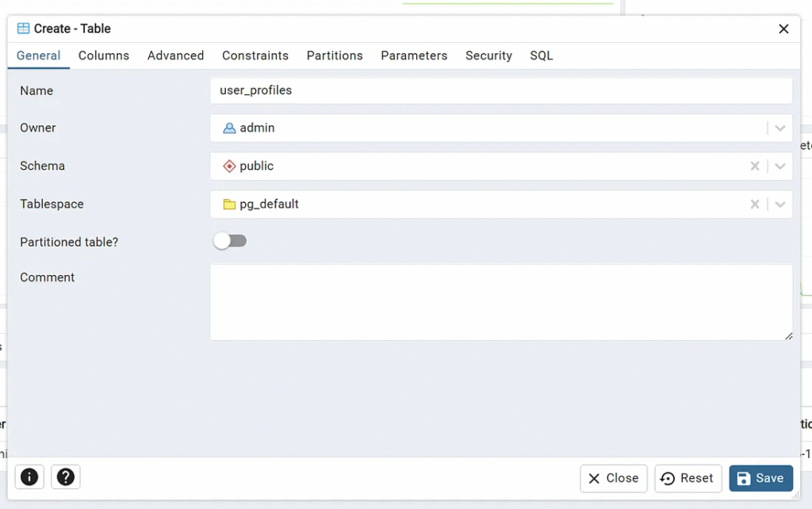
Task: Click the public schema value
Action: tap(256, 166)
